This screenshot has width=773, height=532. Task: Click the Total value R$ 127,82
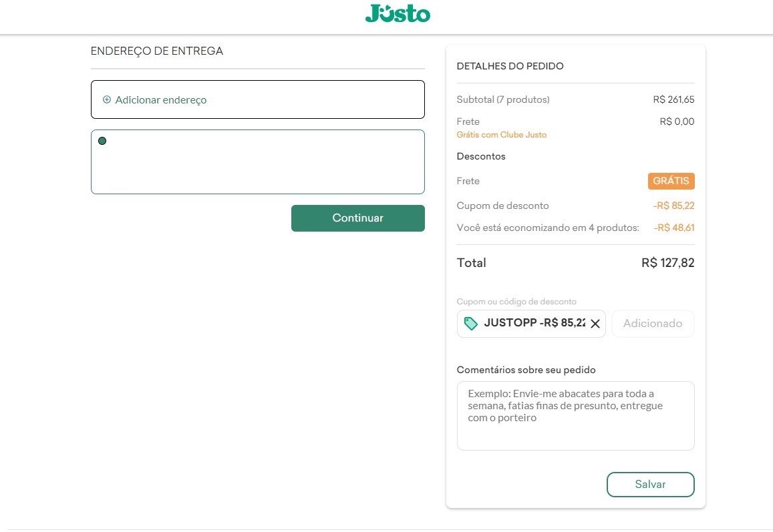tap(667, 262)
